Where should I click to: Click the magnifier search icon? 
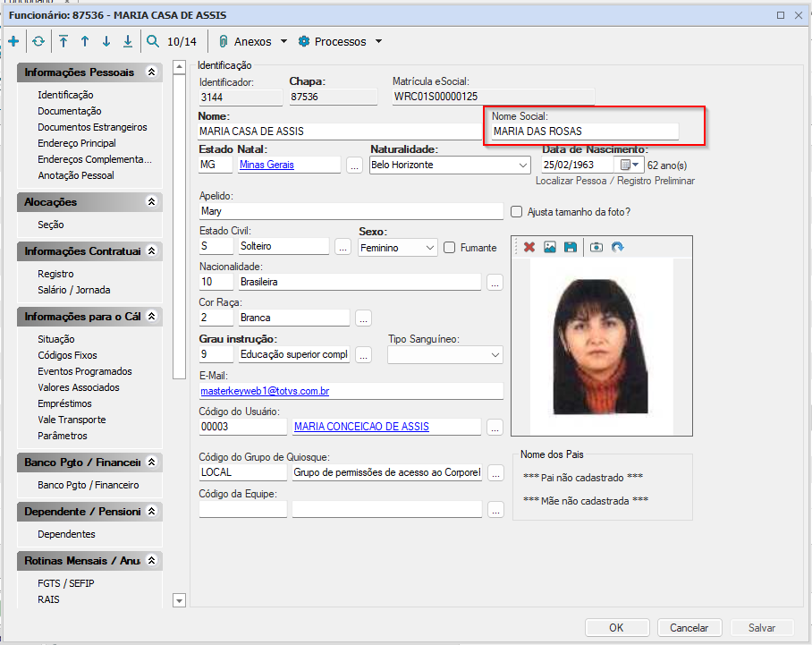pyautogui.click(x=153, y=41)
